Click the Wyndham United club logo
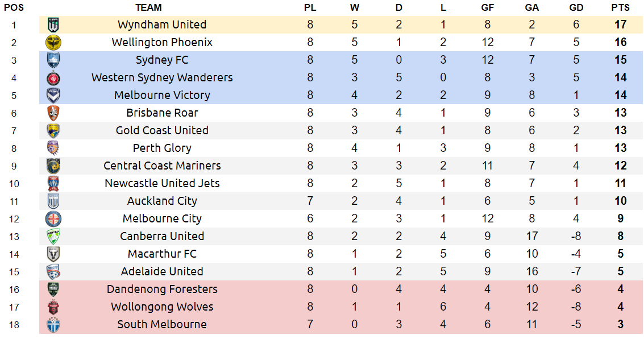 (53, 25)
